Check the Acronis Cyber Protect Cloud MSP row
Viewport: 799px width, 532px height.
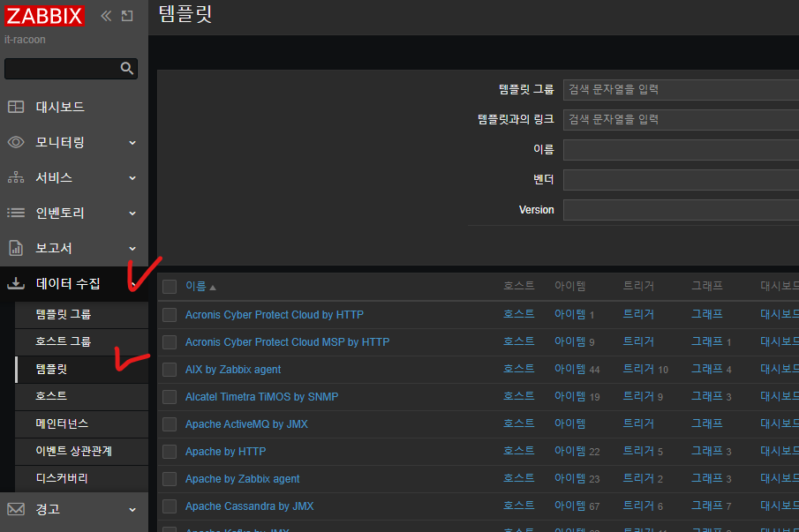click(170, 342)
